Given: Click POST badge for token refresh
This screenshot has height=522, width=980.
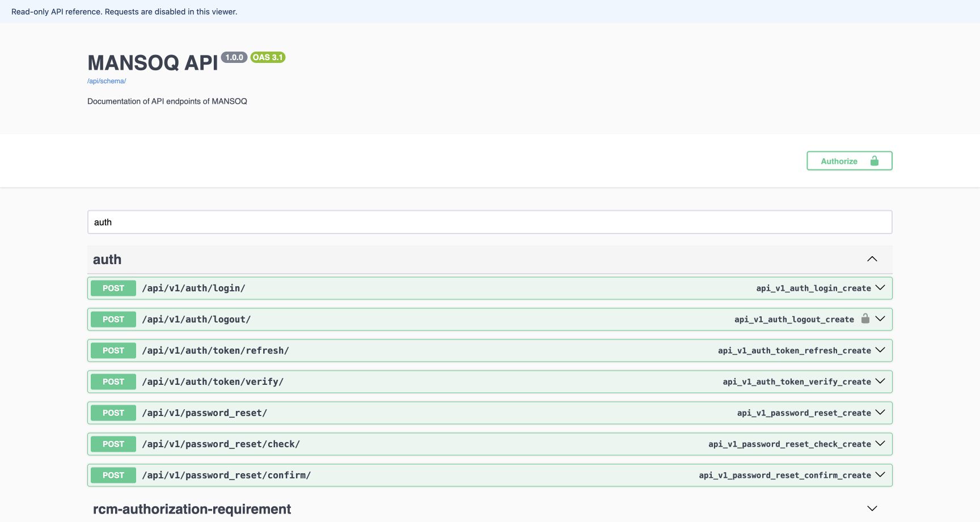Looking at the screenshot, I should pyautogui.click(x=113, y=350).
